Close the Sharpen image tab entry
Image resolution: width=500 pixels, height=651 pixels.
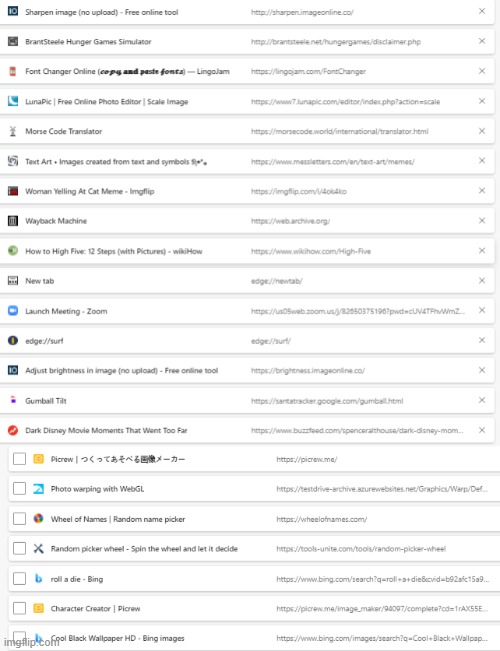click(x=482, y=11)
